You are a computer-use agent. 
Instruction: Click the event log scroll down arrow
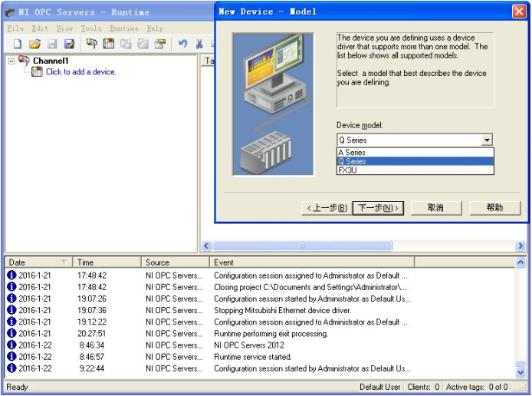click(521, 372)
